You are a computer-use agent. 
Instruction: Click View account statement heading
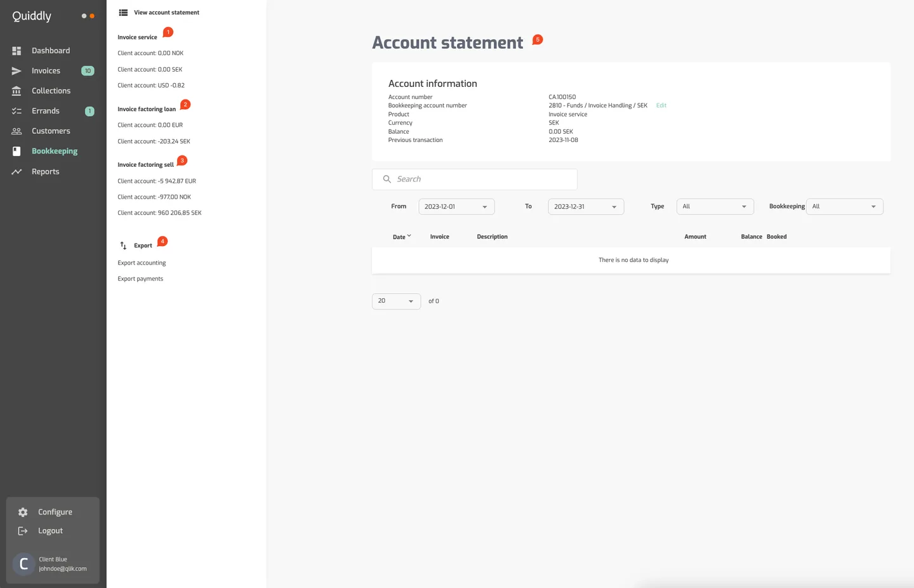point(166,13)
